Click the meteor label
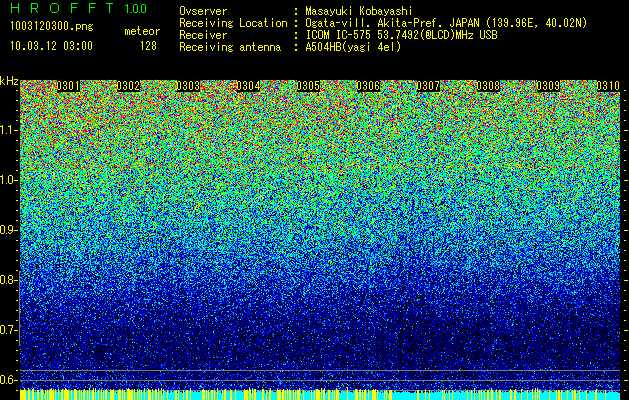This screenshot has height=400, width=629. tap(142, 31)
